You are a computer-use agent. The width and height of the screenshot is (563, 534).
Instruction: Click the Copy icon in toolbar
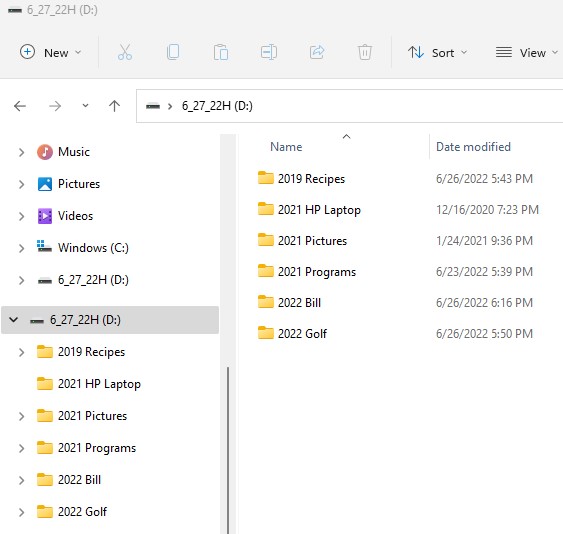click(x=173, y=52)
